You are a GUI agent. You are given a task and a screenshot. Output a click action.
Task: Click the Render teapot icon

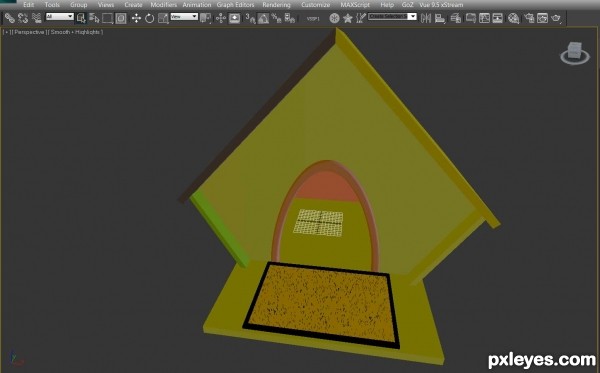[x=556, y=18]
